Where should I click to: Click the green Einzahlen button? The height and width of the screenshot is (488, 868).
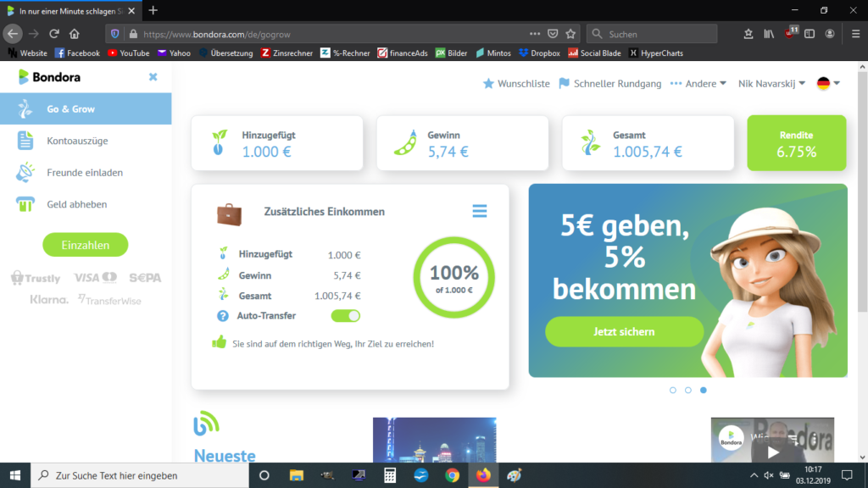click(86, 245)
